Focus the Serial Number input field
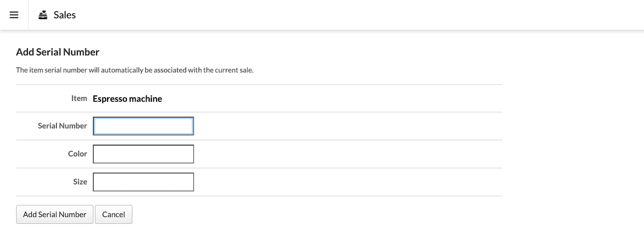The image size is (644, 229). coord(143,126)
